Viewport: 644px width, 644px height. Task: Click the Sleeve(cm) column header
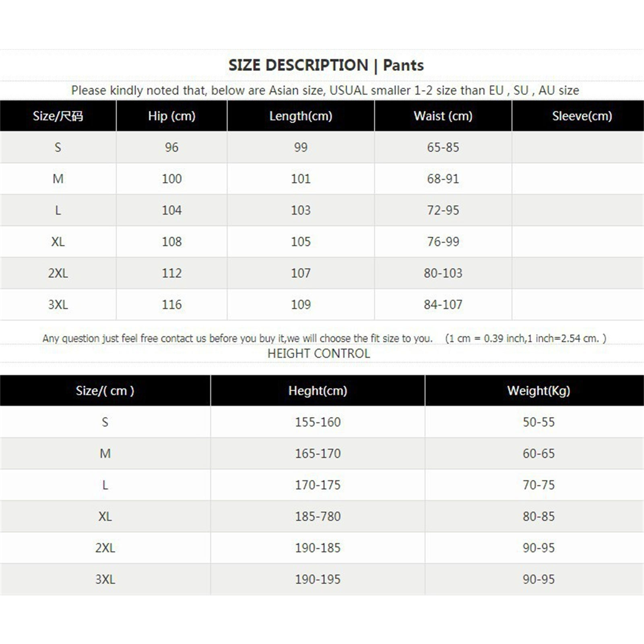[582, 116]
